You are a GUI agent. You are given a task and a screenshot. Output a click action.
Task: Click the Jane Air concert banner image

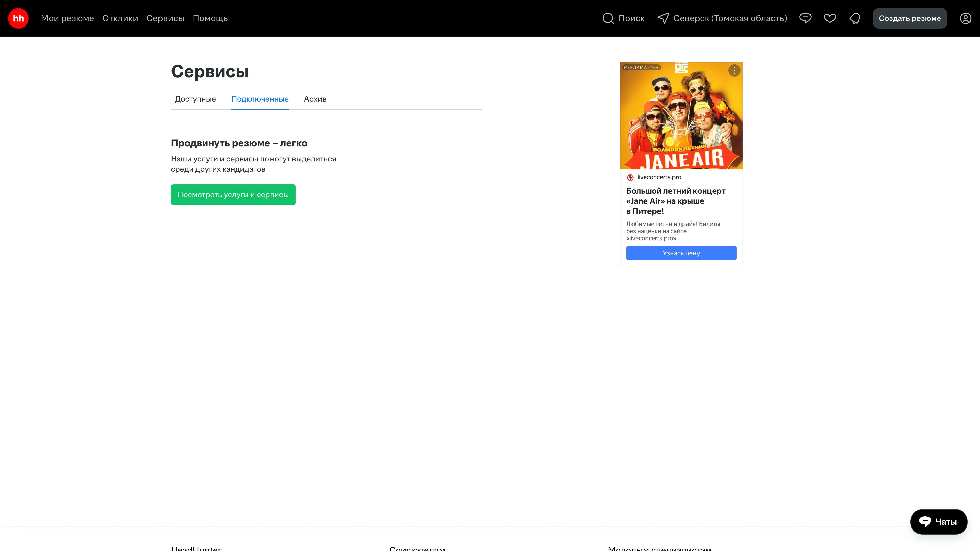681,116
